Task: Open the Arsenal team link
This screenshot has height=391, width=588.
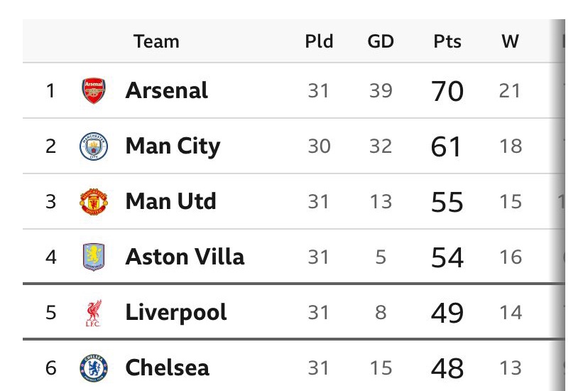Action: point(167,91)
